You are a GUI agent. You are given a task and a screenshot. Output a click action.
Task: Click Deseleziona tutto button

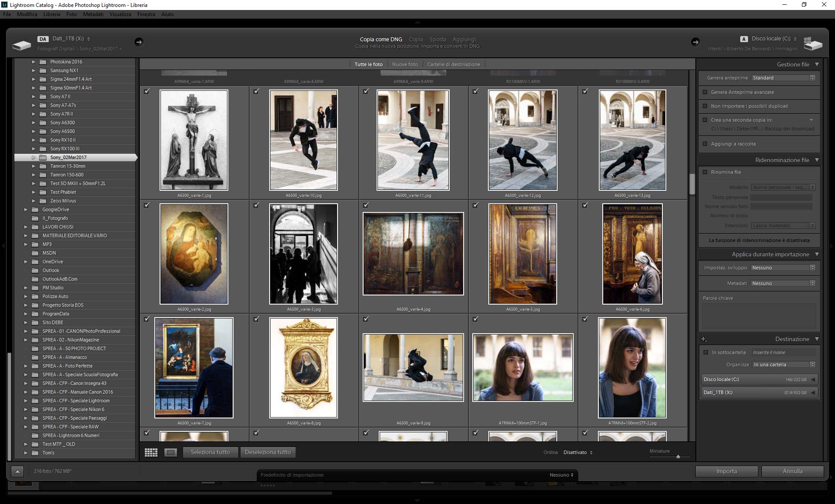point(267,452)
